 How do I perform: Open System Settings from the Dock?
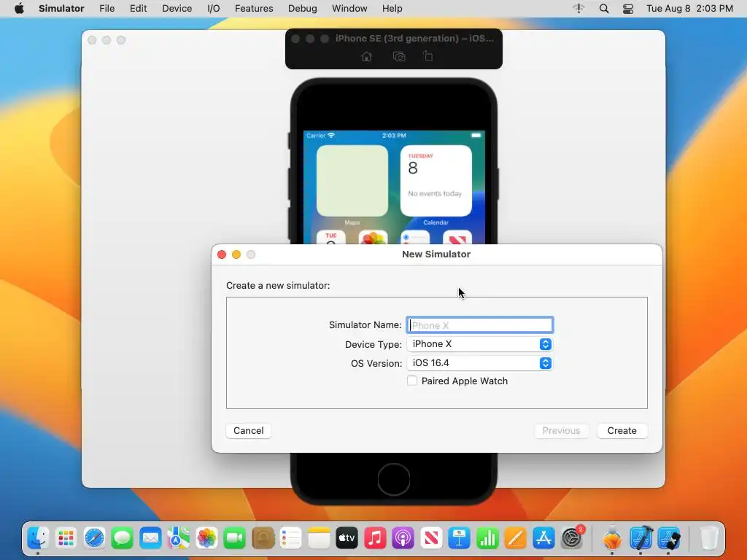pyautogui.click(x=572, y=538)
